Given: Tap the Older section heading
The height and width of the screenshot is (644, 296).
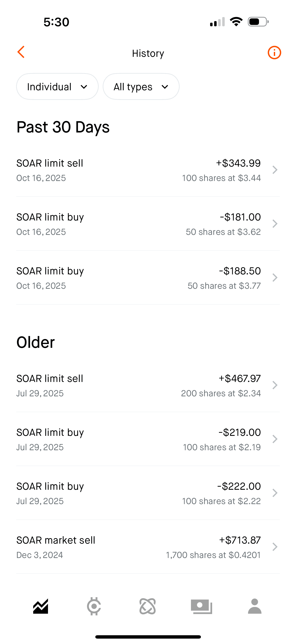Looking at the screenshot, I should click(x=35, y=342).
